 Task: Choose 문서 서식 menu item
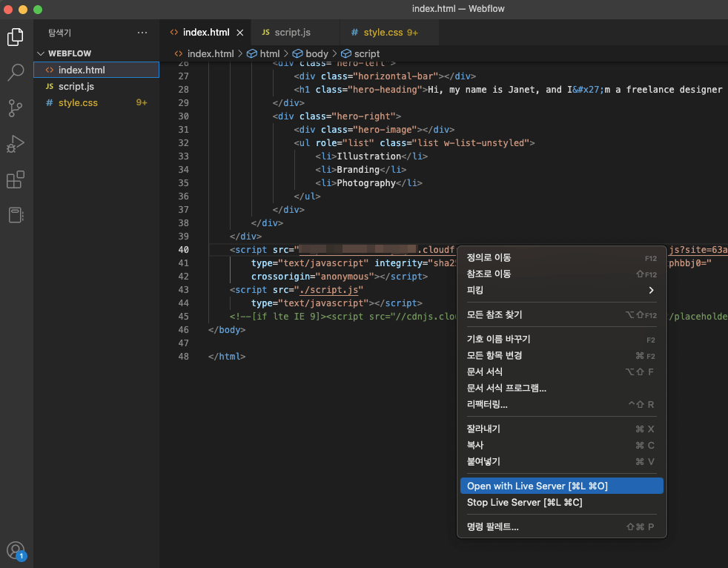562,372
